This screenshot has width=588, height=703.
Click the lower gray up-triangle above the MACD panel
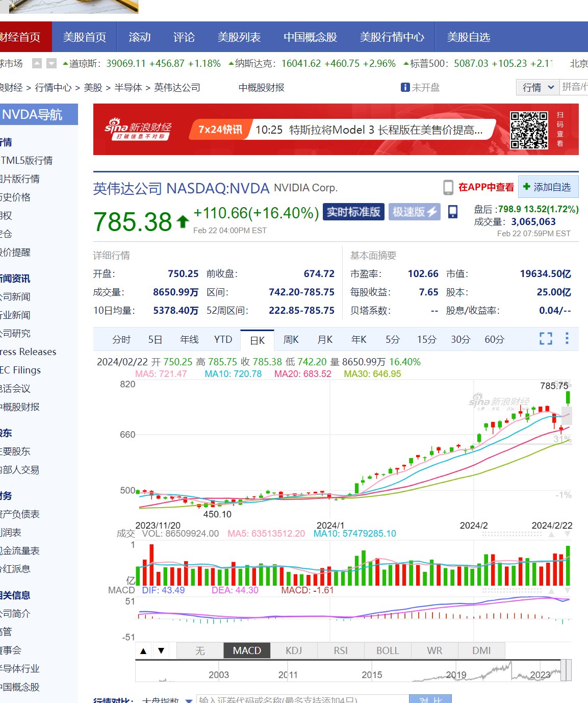click(x=551, y=591)
